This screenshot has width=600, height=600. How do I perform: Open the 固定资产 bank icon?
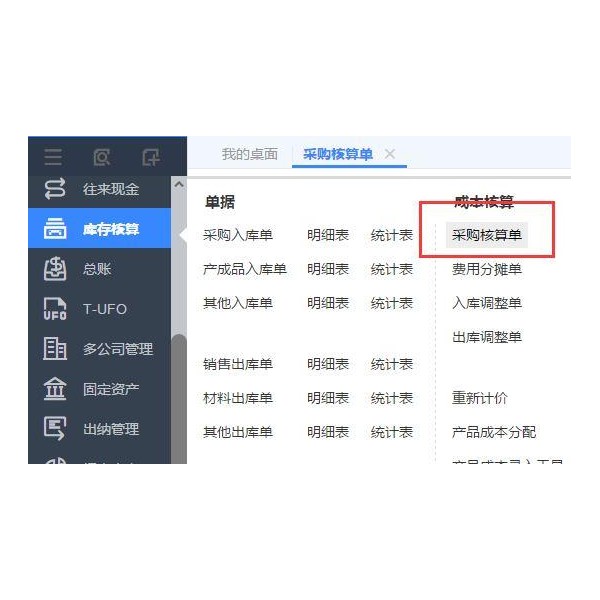(55, 388)
